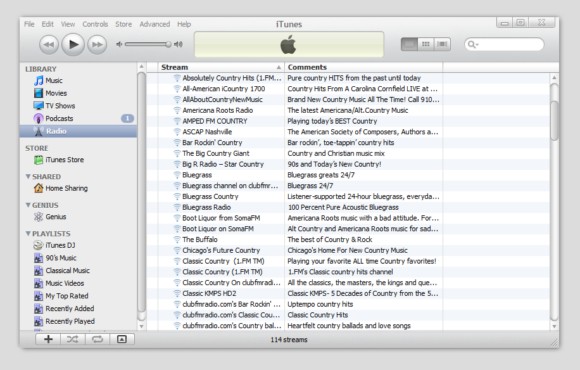This screenshot has width=580, height=370.
Task: Click Classic KMPS HD2 stream icon
Action: [x=177, y=293]
